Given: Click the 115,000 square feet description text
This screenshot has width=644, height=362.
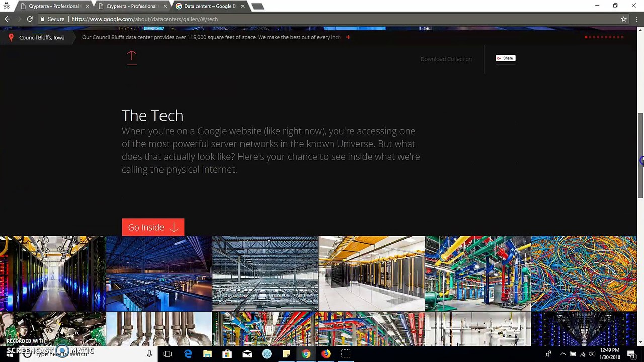Looking at the screenshot, I should point(211,37).
